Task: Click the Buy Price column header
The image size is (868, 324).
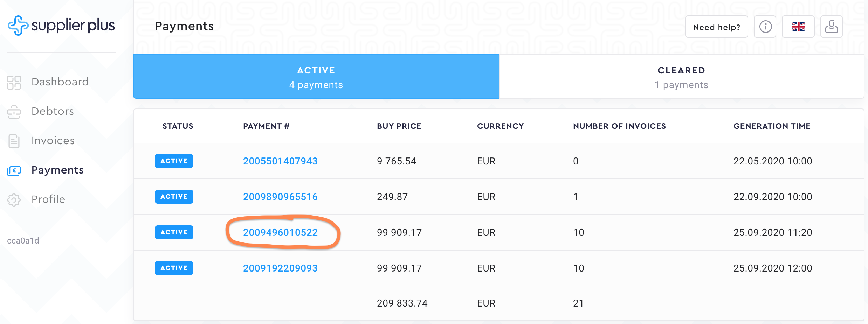Action: (399, 126)
